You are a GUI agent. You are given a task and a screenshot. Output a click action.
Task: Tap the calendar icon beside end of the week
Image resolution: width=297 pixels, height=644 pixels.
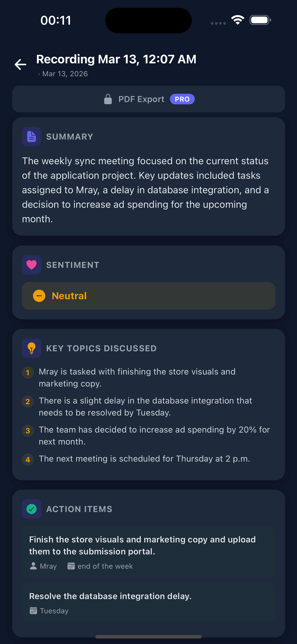(71, 566)
